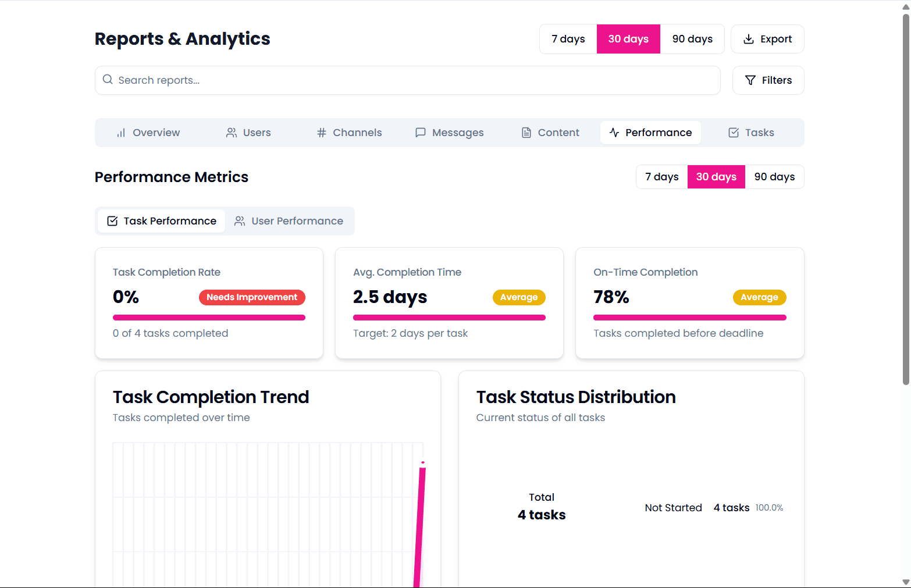
Task: Click the bar chart icon beside Overview
Action: 121,133
